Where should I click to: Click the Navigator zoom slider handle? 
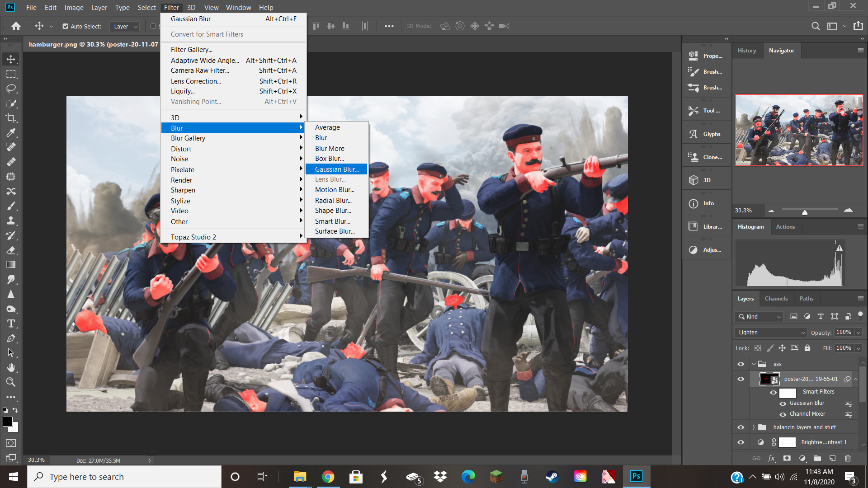pos(805,212)
